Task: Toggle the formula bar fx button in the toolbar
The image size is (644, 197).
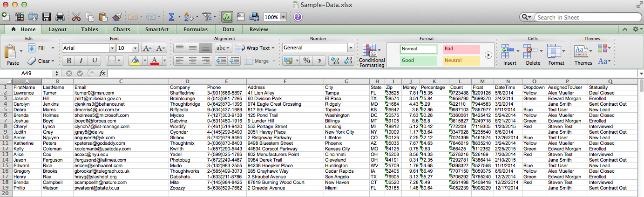Action: 227,17
